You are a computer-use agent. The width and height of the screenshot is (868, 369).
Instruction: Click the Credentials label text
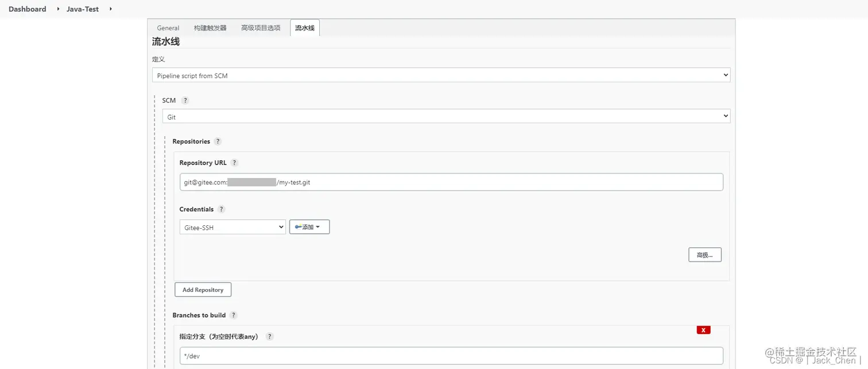click(x=196, y=209)
